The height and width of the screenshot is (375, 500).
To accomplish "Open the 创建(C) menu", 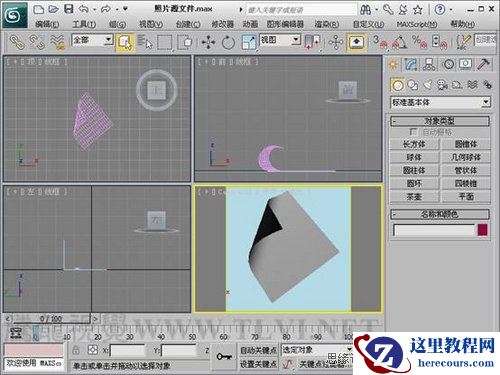I will 188,24.
